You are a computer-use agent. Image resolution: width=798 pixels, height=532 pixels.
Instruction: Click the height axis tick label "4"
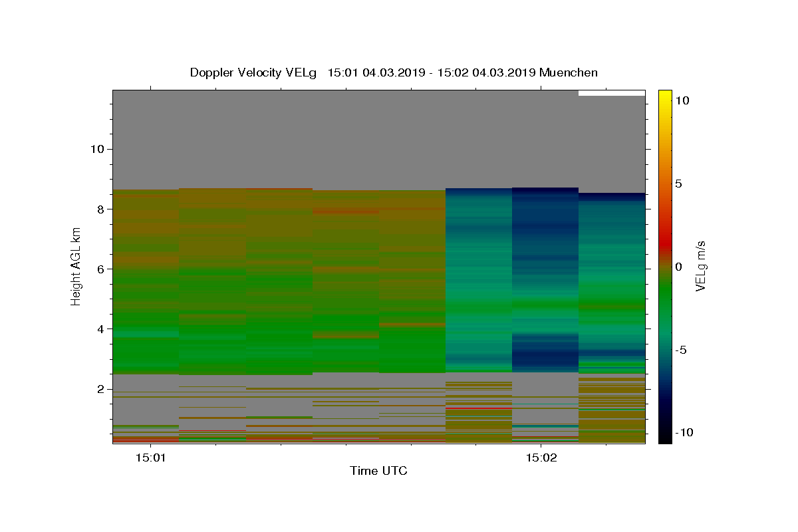(100, 329)
